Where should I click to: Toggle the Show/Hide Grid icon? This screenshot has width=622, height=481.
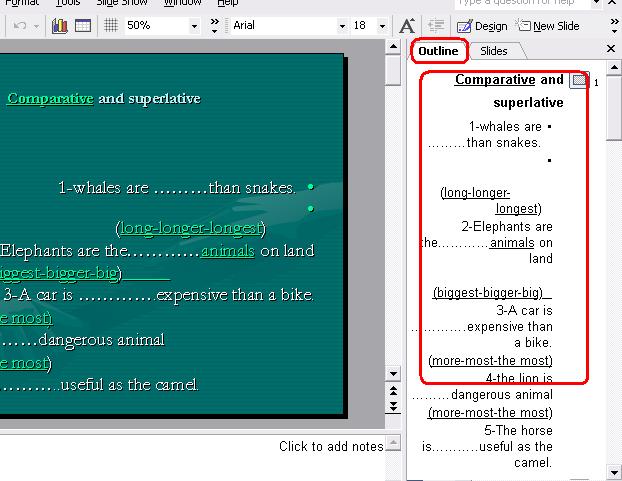pos(111,25)
